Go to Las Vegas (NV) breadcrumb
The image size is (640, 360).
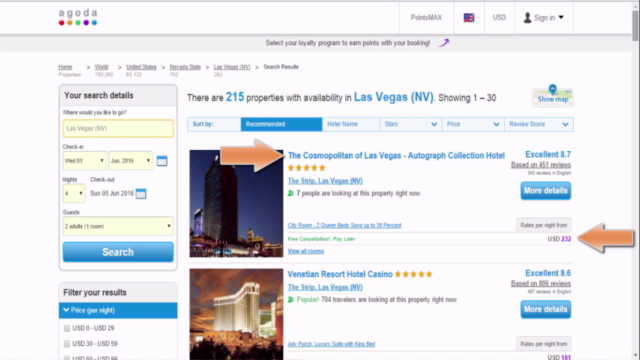pos(232,67)
